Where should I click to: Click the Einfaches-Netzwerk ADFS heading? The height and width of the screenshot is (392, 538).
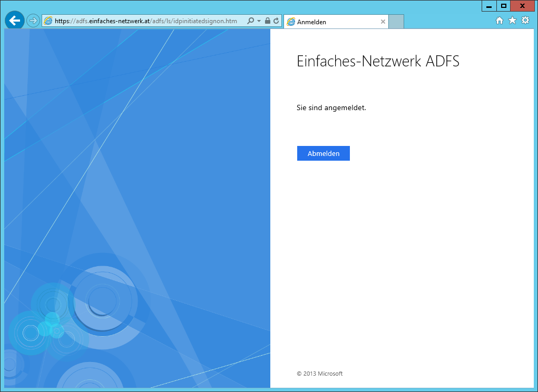coord(378,62)
